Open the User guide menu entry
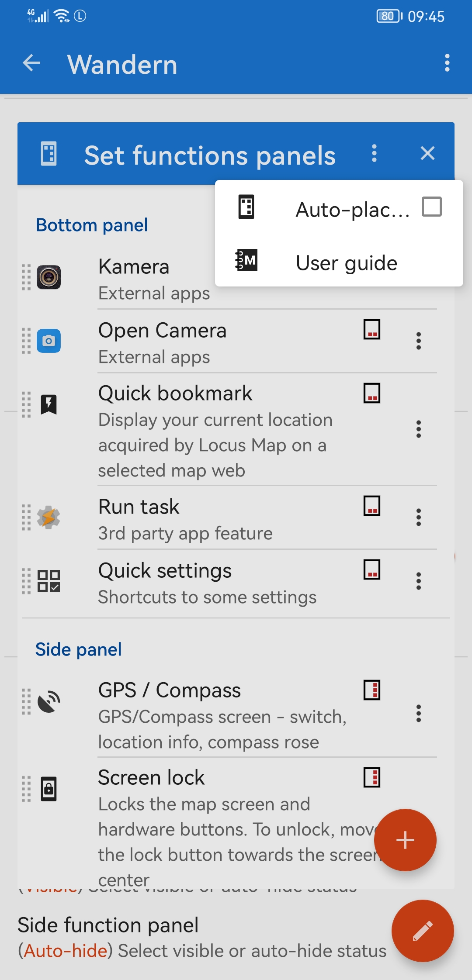This screenshot has height=980, width=472. click(x=346, y=263)
